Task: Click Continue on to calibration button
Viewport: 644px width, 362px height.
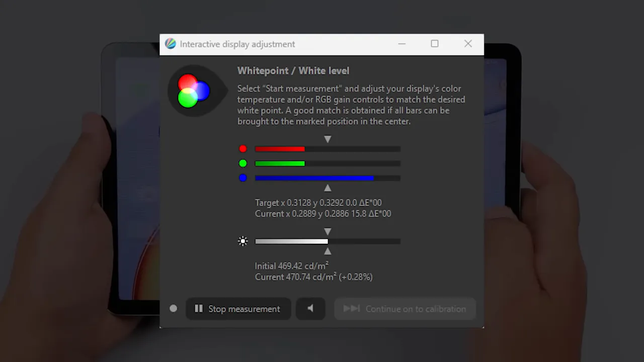Action: [x=405, y=309]
